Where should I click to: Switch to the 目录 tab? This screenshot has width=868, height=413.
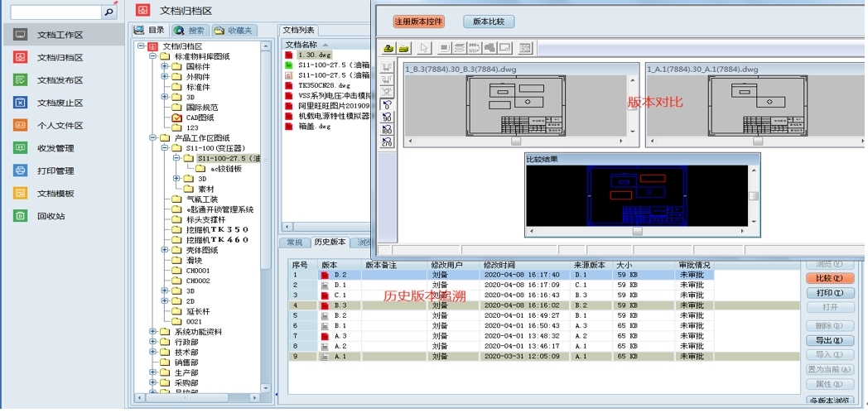(x=149, y=30)
